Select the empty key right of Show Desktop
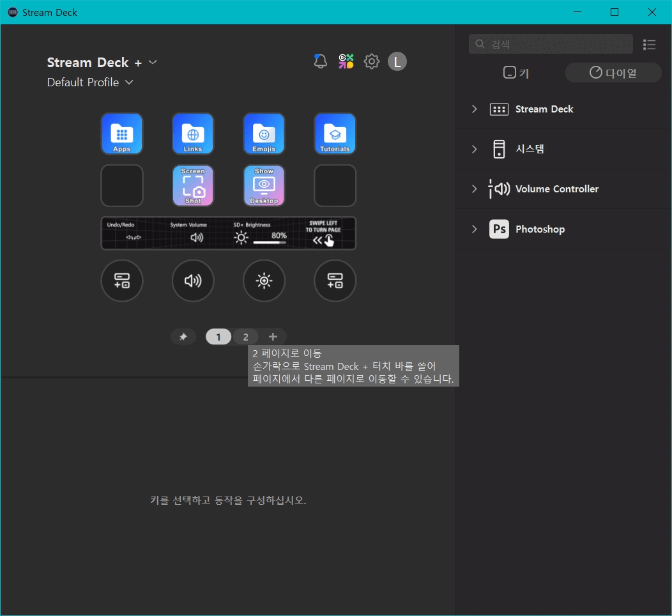The height and width of the screenshot is (616, 672). tap(335, 185)
